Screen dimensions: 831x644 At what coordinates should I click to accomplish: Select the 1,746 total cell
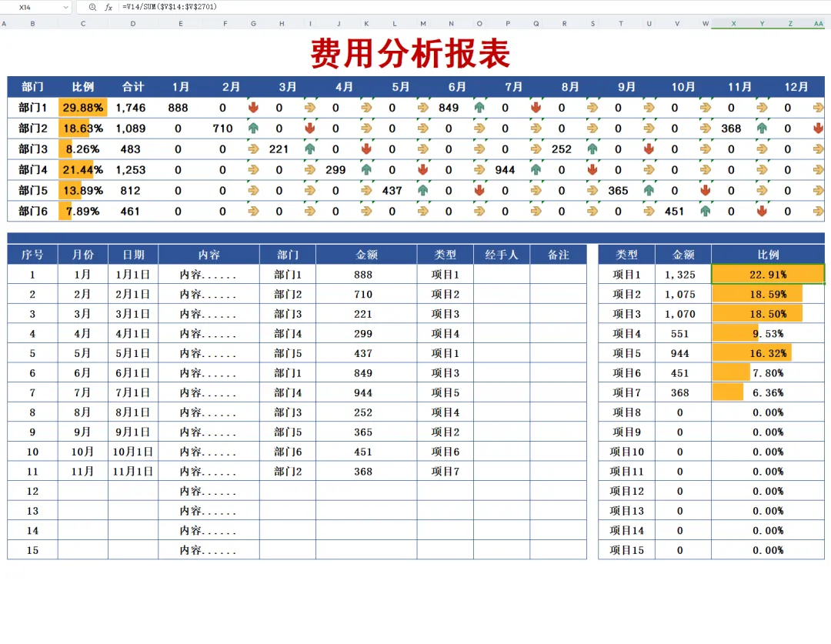click(131, 108)
